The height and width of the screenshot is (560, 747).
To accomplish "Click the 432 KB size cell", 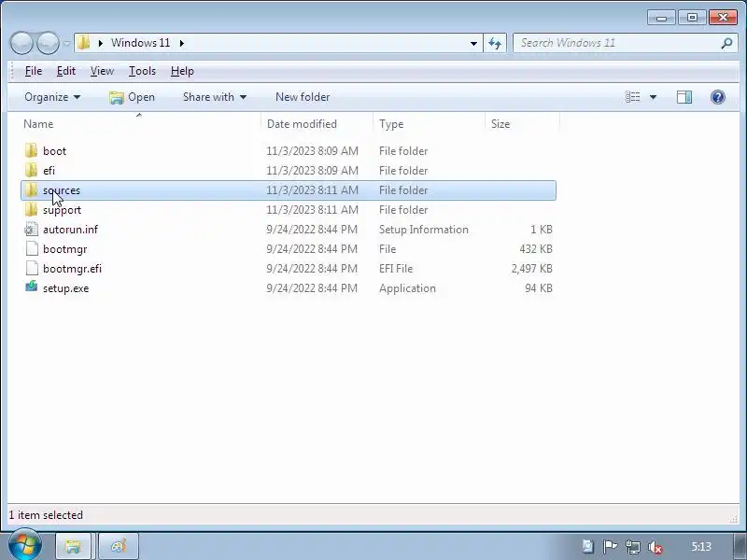I will [536, 249].
